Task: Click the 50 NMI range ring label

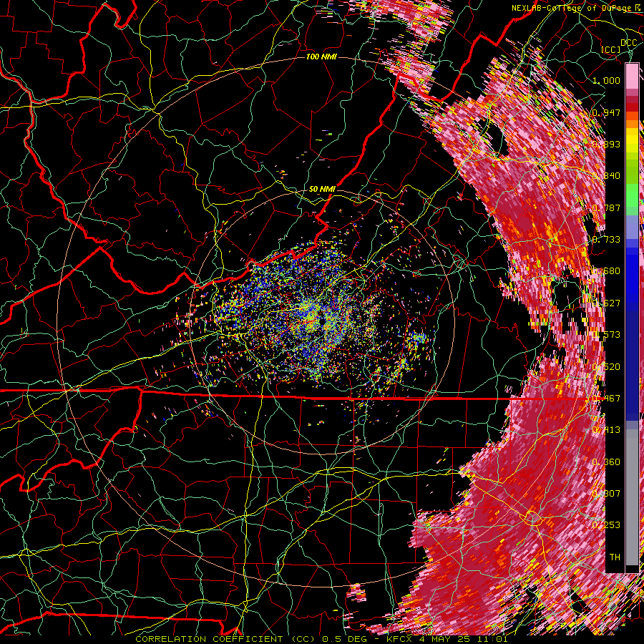Action: click(x=322, y=190)
